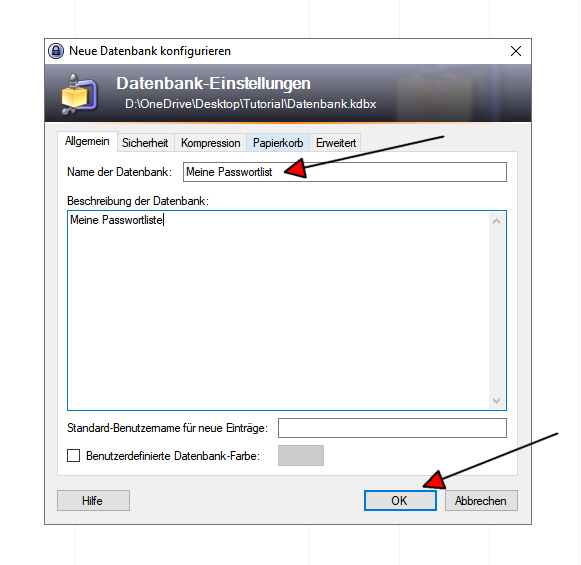581x565 pixels.
Task: Select the Kompression tab
Action: (x=210, y=143)
